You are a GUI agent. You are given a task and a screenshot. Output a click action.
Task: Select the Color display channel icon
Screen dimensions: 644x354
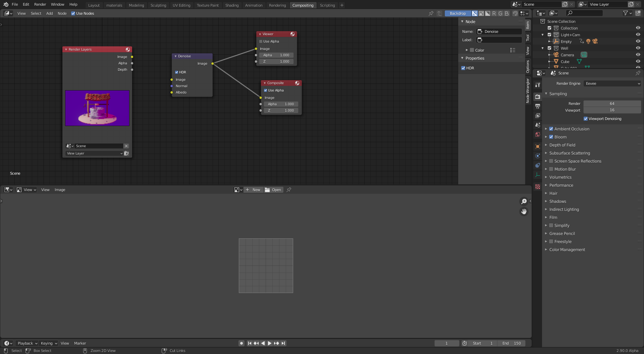click(x=481, y=13)
